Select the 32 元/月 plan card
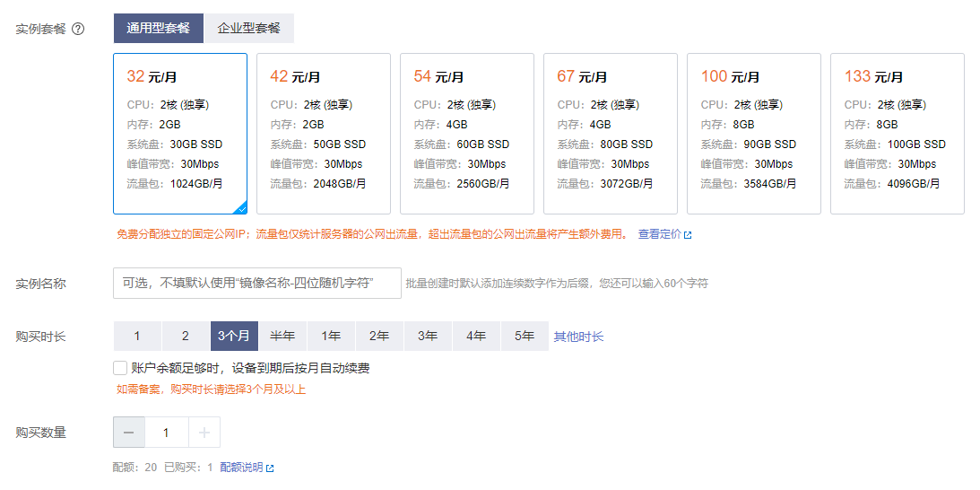Image resolution: width=980 pixels, height=490 pixels. 180,134
